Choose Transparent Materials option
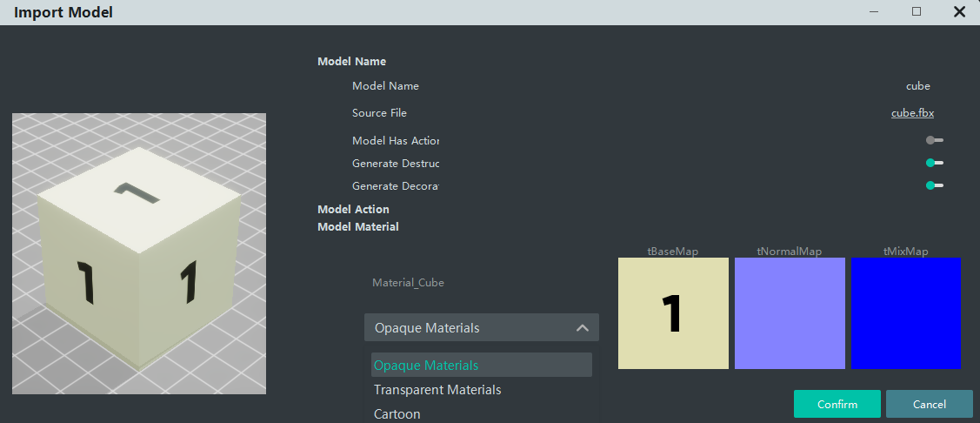The image size is (980, 423). point(437,390)
